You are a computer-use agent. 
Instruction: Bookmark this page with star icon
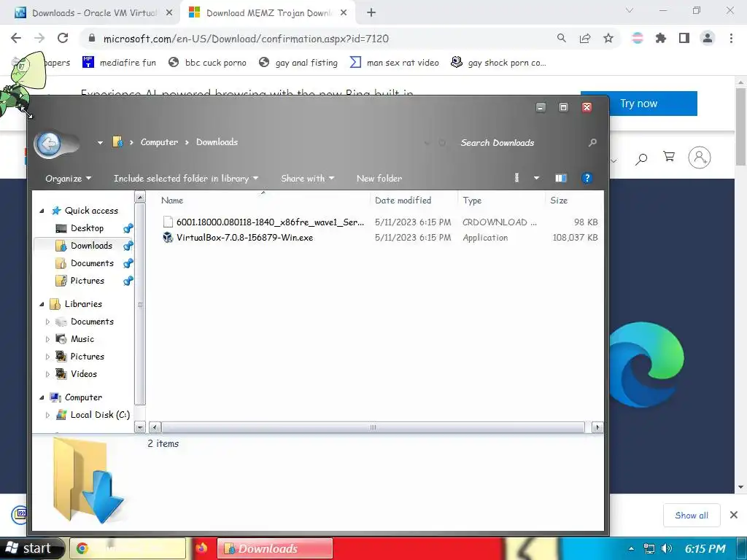(x=608, y=38)
